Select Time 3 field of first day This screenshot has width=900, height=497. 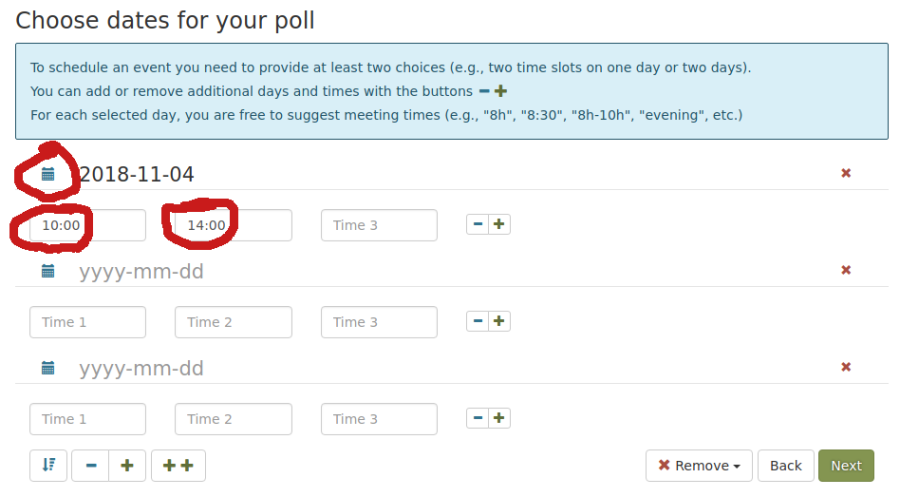pos(378,226)
